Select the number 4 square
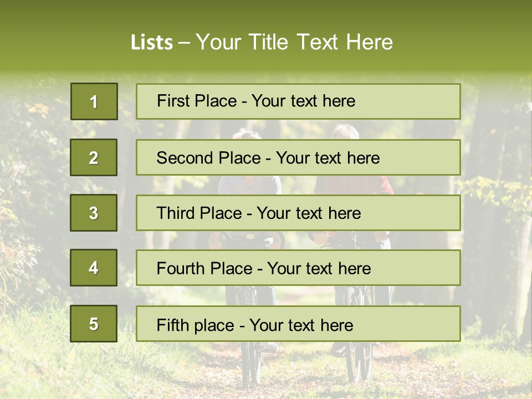Viewport: 532px width, 399px height. [94, 268]
